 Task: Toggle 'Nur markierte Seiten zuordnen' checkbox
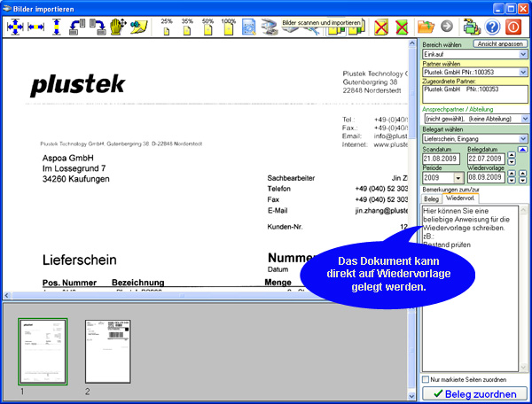pos(426,379)
